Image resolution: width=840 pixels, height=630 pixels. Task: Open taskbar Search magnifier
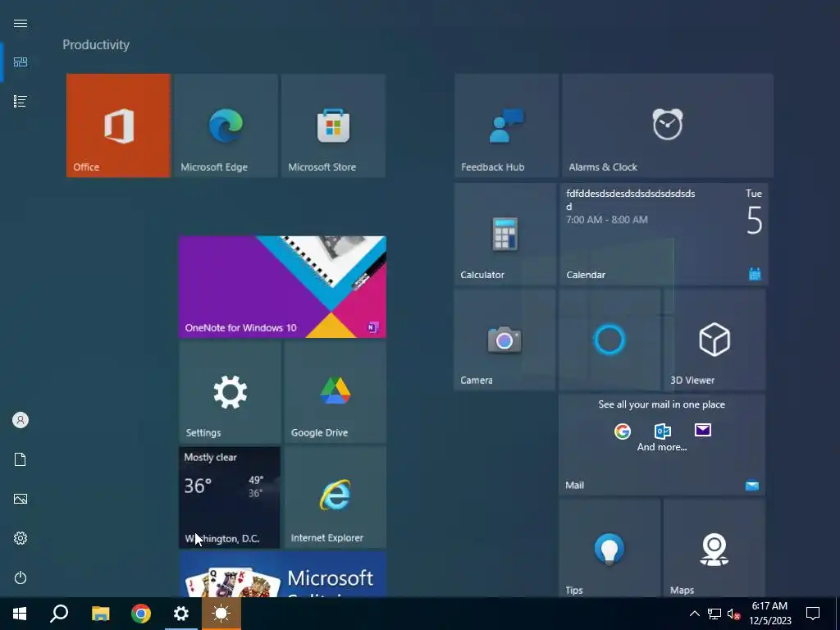59,614
